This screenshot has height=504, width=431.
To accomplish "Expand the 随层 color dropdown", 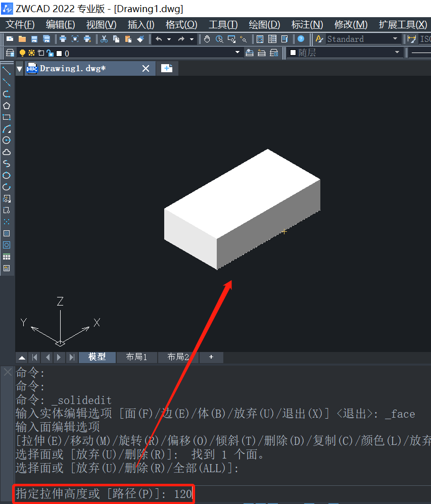I will coord(397,53).
